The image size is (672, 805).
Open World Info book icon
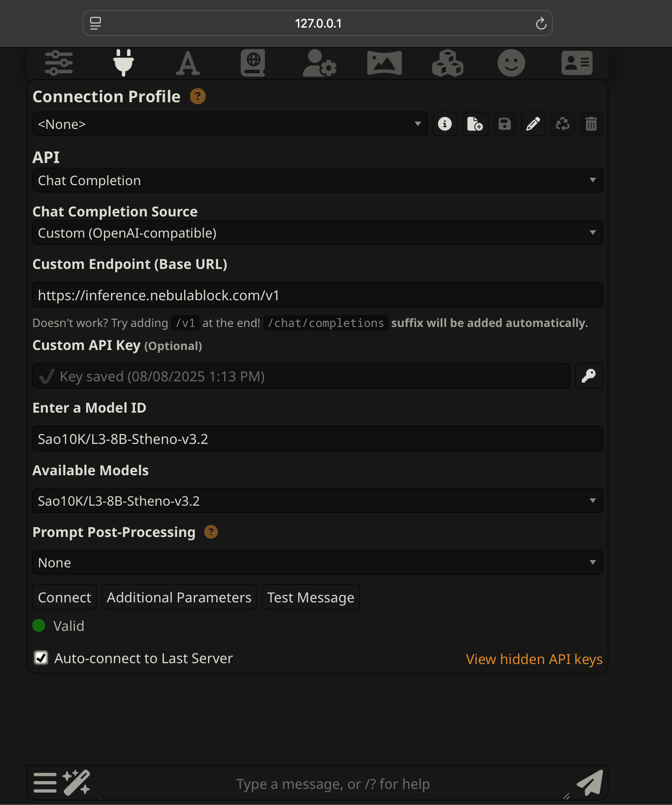[x=253, y=63]
